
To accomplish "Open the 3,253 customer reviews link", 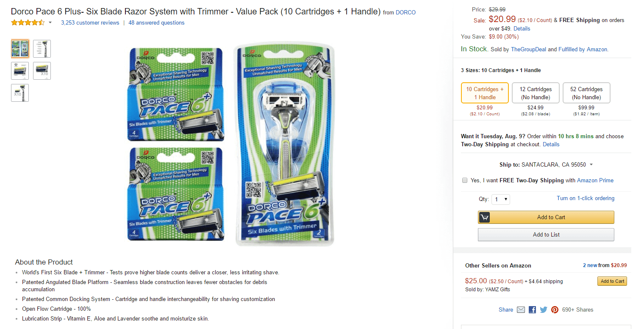I will coord(90,23).
